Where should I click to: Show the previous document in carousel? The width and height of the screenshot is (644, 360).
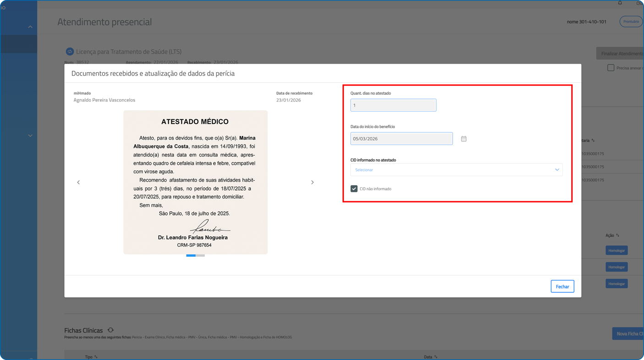tap(78, 183)
